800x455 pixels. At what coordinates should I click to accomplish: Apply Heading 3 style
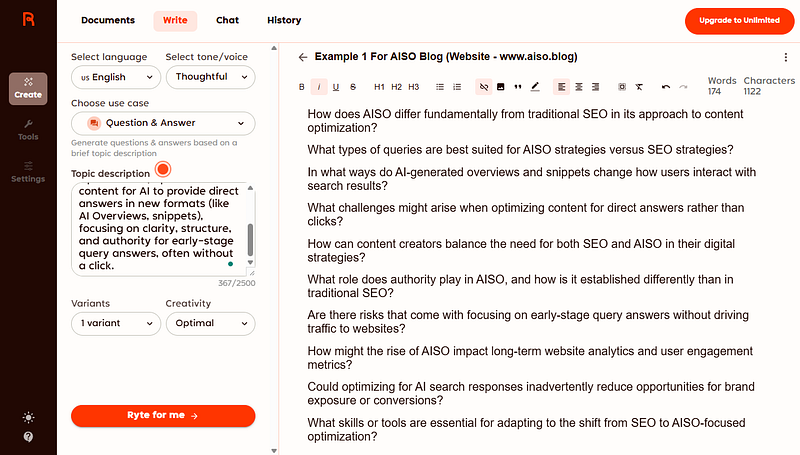click(x=414, y=87)
